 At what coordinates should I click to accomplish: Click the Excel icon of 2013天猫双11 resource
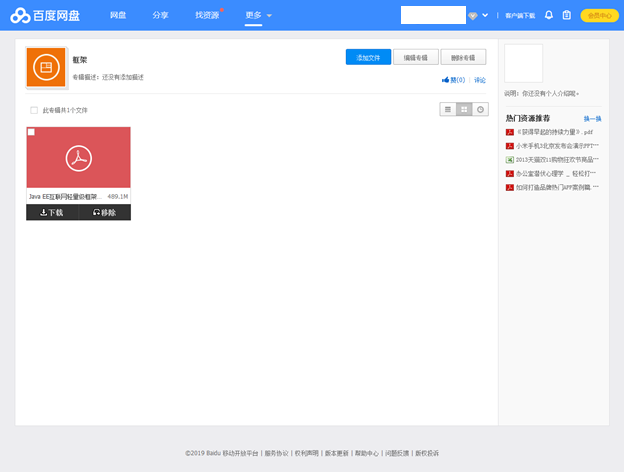509,160
